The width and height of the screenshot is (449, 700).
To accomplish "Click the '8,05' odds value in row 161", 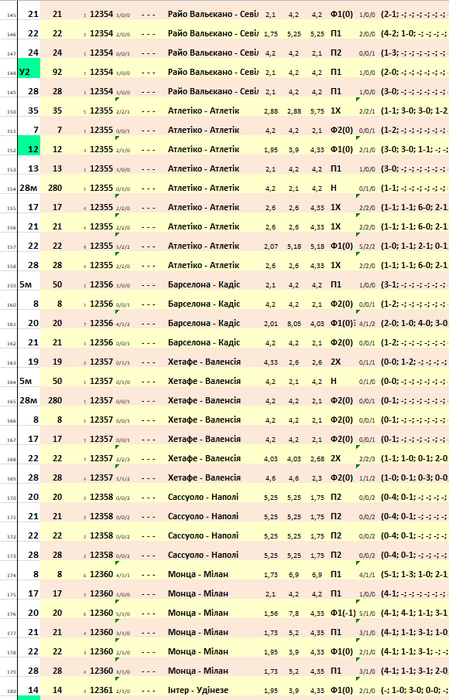I will point(294,324).
